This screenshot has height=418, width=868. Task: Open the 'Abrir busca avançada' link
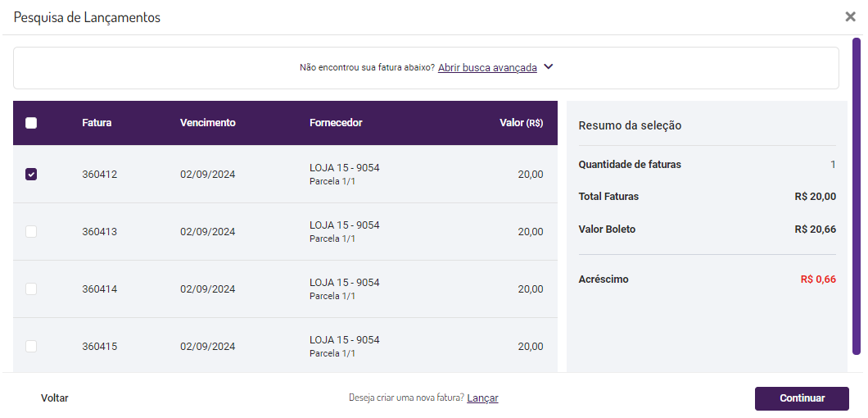[487, 68]
